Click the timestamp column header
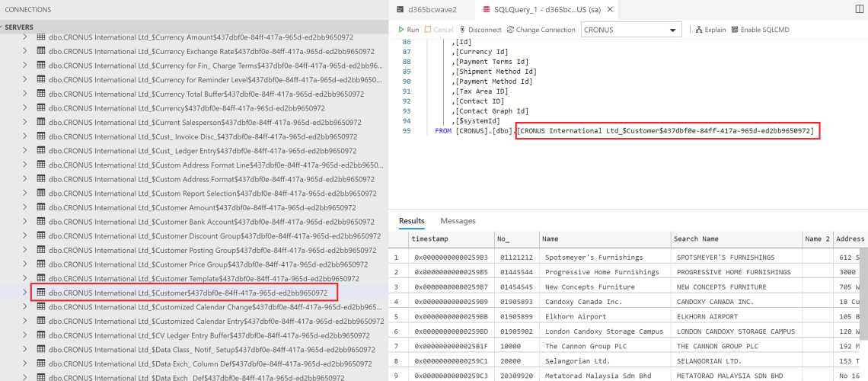868x381 pixels. coord(451,239)
